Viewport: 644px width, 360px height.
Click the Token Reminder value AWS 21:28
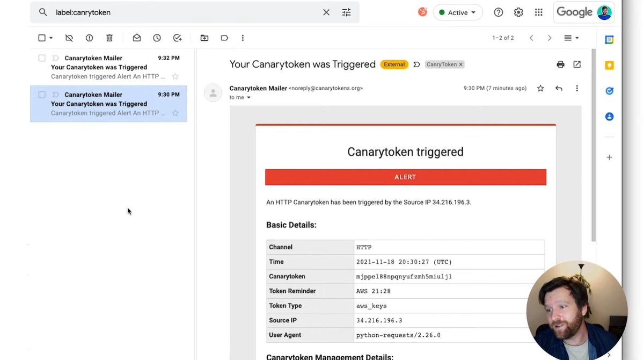tap(374, 291)
